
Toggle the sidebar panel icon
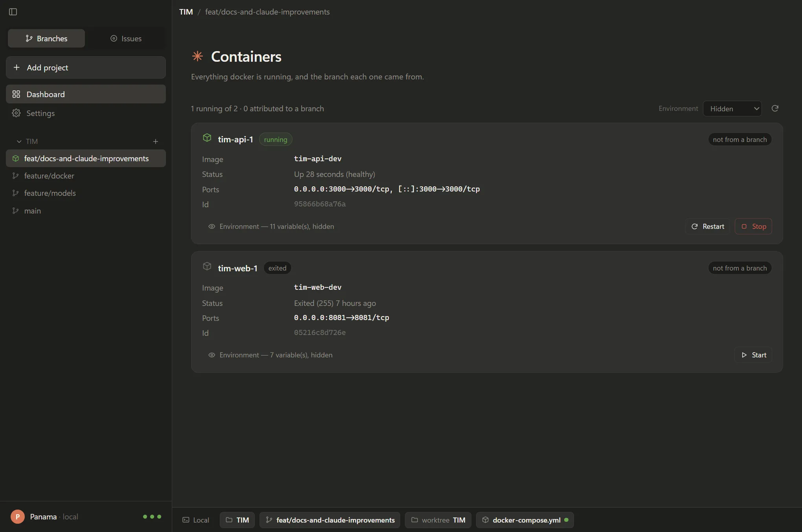pos(13,12)
